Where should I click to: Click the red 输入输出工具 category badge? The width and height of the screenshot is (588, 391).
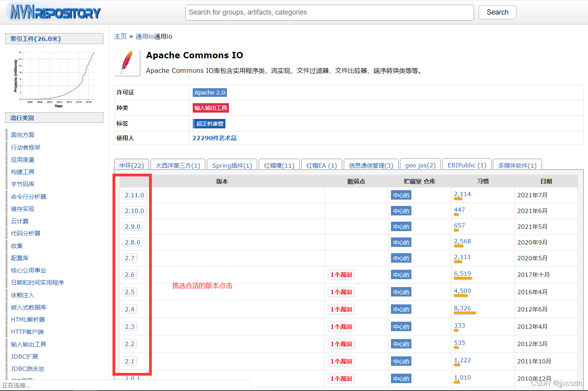211,108
